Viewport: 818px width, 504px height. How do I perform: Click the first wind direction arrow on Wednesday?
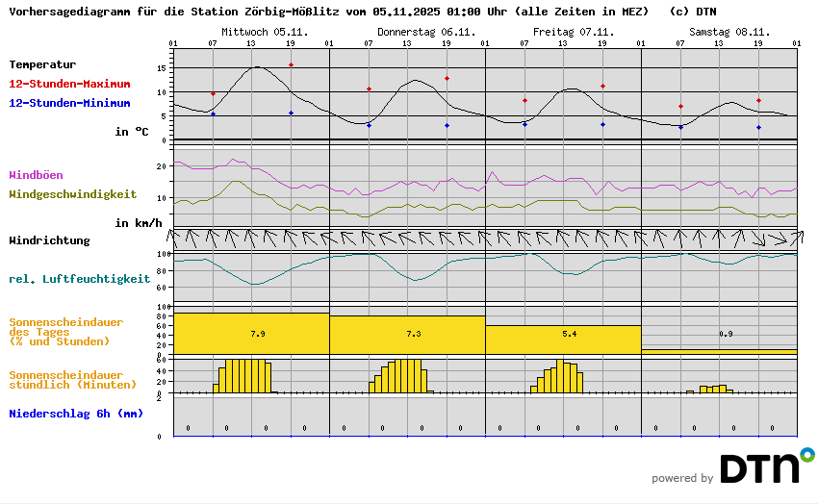(x=174, y=237)
